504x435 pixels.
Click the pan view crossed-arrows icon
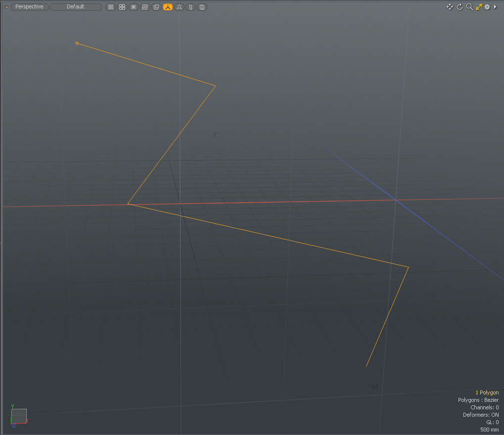click(450, 7)
